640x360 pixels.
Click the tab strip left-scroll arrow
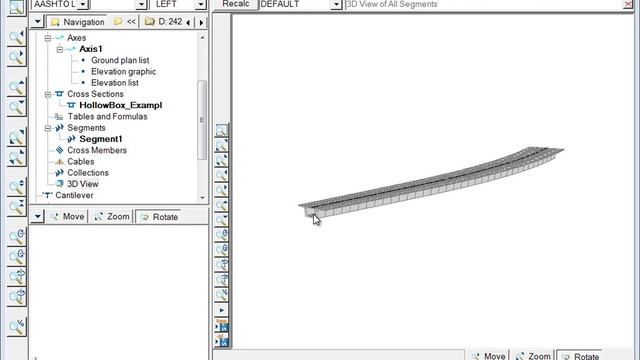188,22
